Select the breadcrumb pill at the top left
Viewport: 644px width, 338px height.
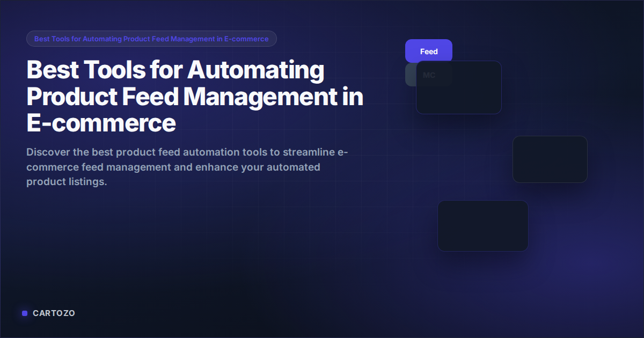coord(151,38)
